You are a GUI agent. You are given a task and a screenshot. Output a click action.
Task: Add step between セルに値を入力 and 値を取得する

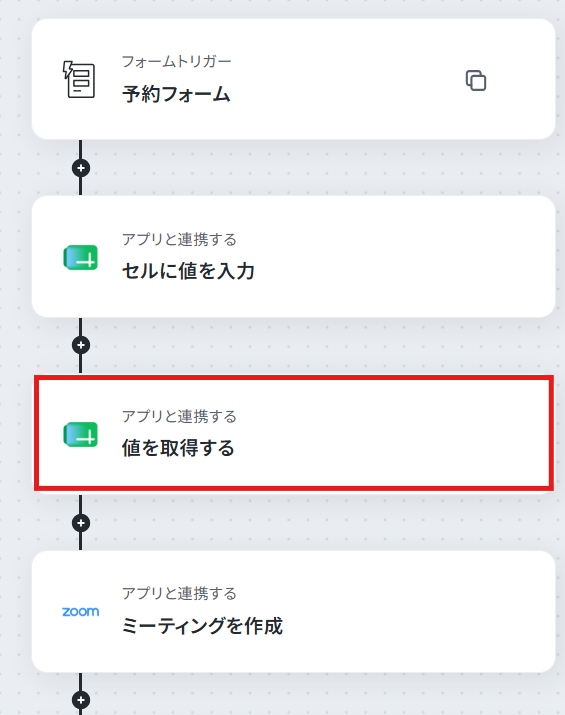coord(81,345)
